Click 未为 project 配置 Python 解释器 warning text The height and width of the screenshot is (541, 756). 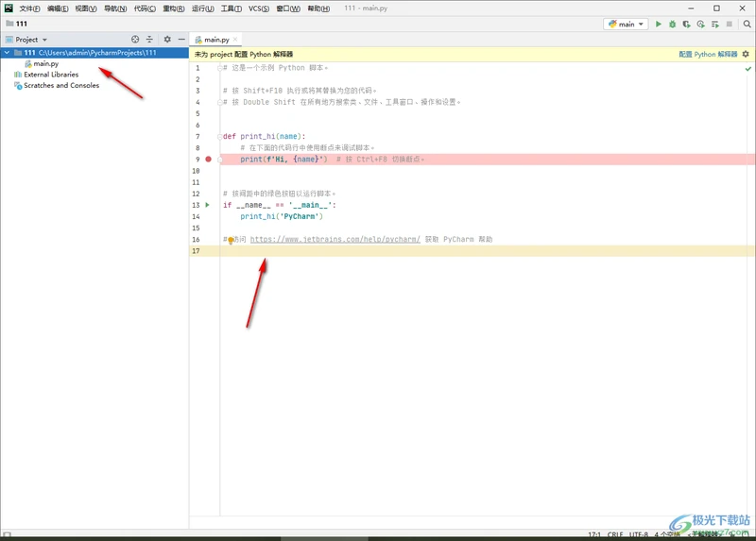coord(244,54)
